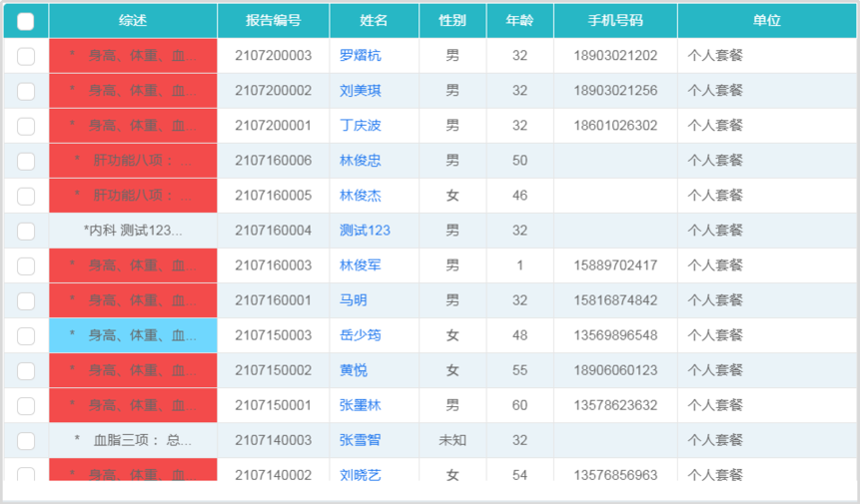Click the 综述 column header
Screen dimensions: 860x504
click(133, 21)
